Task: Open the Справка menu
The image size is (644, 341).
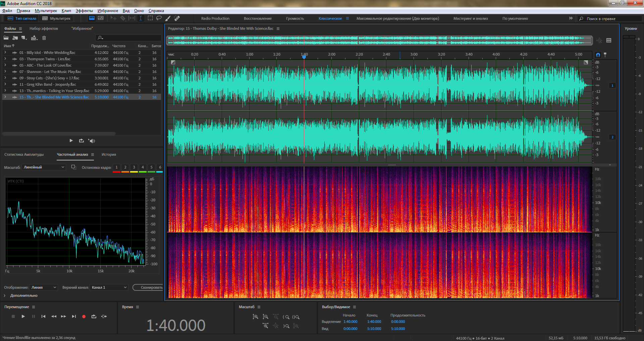Action: pyautogui.click(x=156, y=11)
